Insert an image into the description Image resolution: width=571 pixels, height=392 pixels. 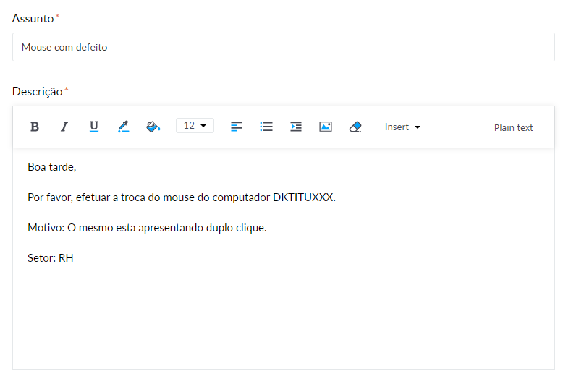coord(325,127)
